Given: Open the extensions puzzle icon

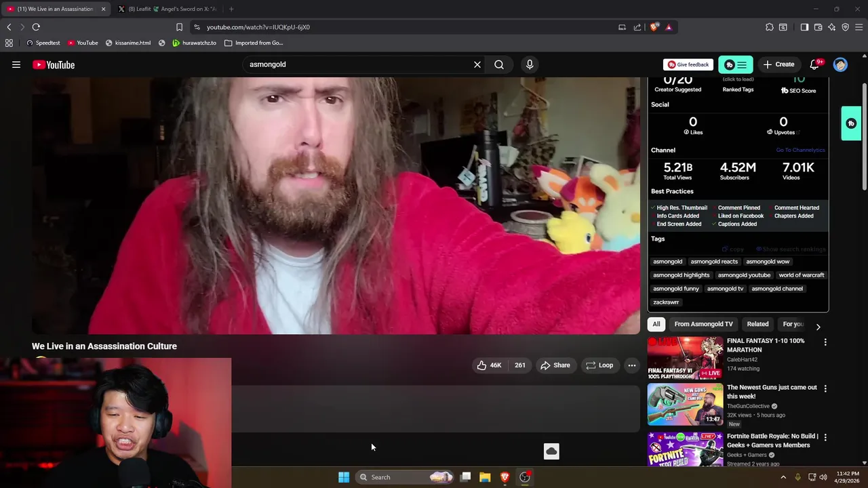Looking at the screenshot, I should (x=770, y=27).
